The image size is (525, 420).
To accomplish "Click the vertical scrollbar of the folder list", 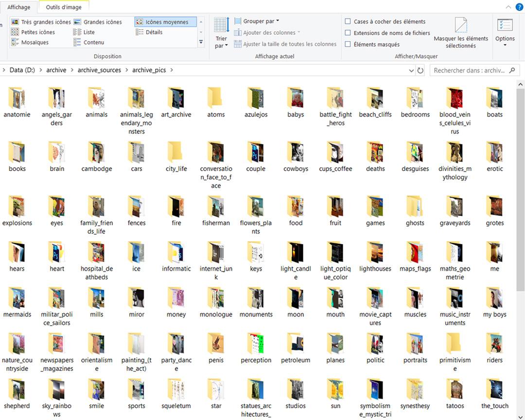I will [521, 194].
